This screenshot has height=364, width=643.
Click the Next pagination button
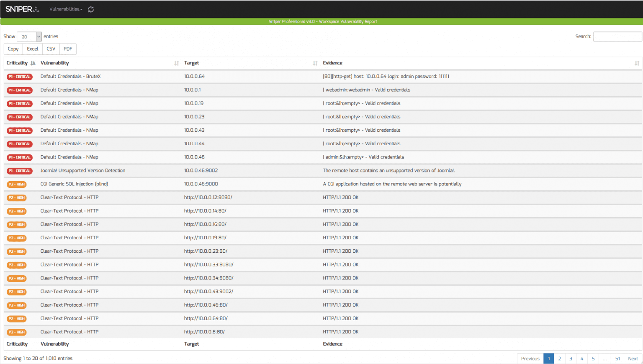coord(633,359)
